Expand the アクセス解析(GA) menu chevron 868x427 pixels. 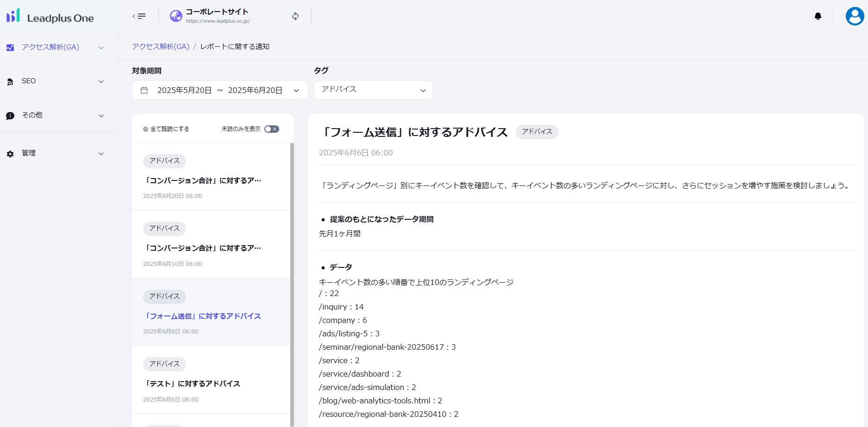(x=101, y=48)
